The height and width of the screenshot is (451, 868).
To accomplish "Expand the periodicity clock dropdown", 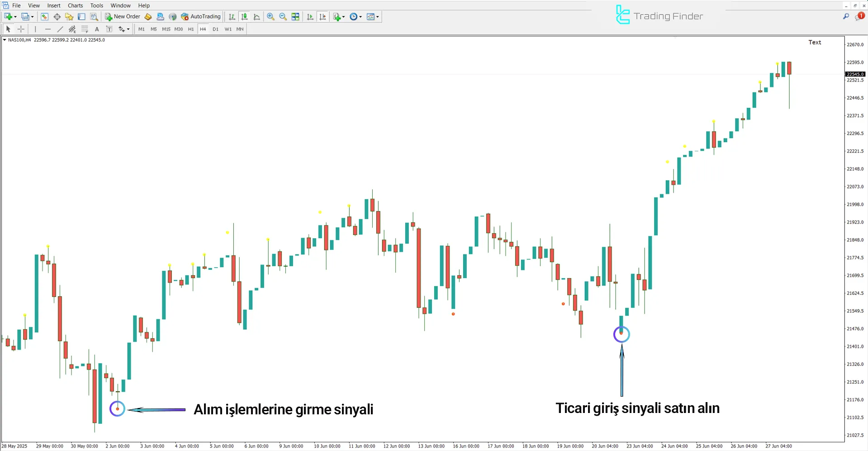I will [x=360, y=17].
